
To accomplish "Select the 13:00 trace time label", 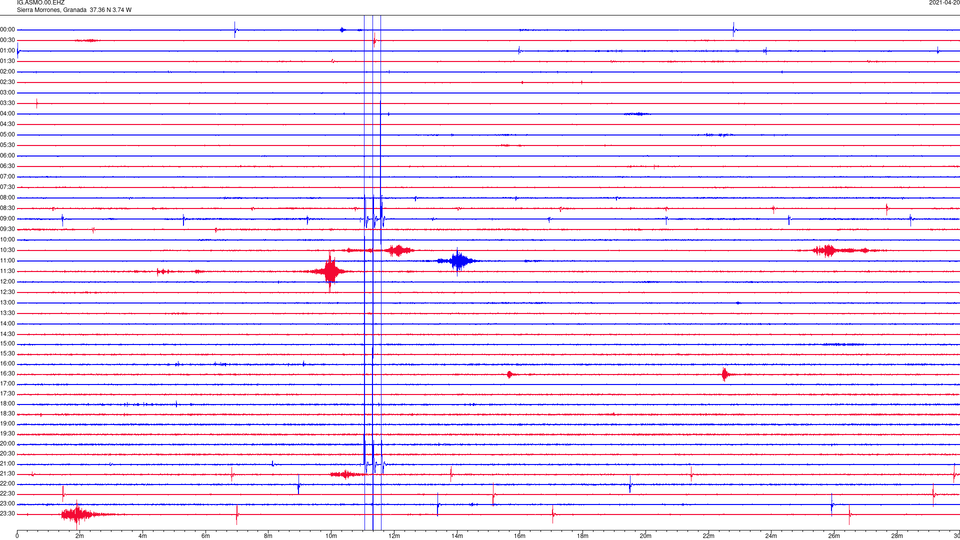I will [x=7, y=302].
